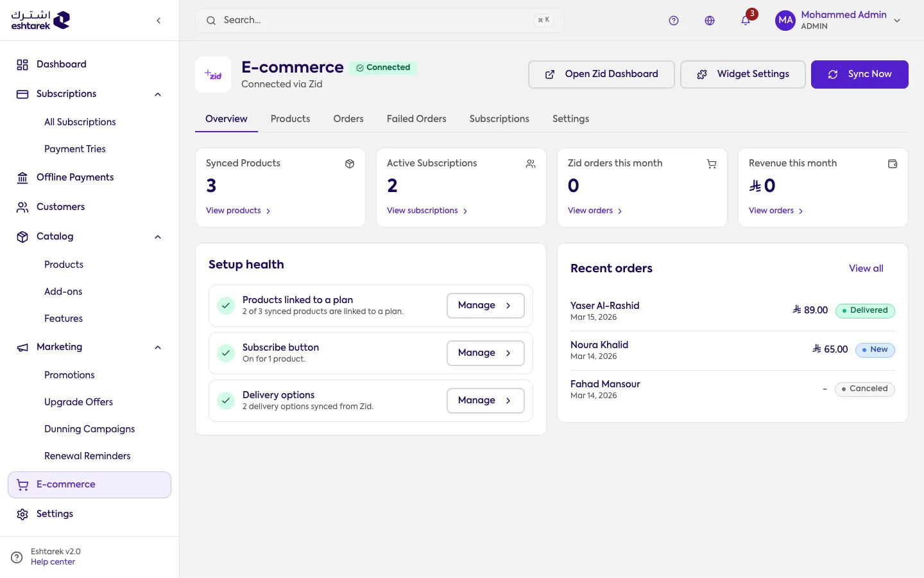Viewport: 924px width, 578px height.
Task: Click the check icon for Subscribe button
Action: click(x=226, y=353)
